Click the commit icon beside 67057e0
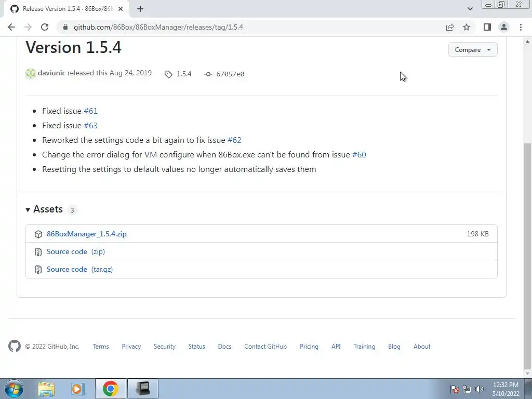 click(x=208, y=74)
